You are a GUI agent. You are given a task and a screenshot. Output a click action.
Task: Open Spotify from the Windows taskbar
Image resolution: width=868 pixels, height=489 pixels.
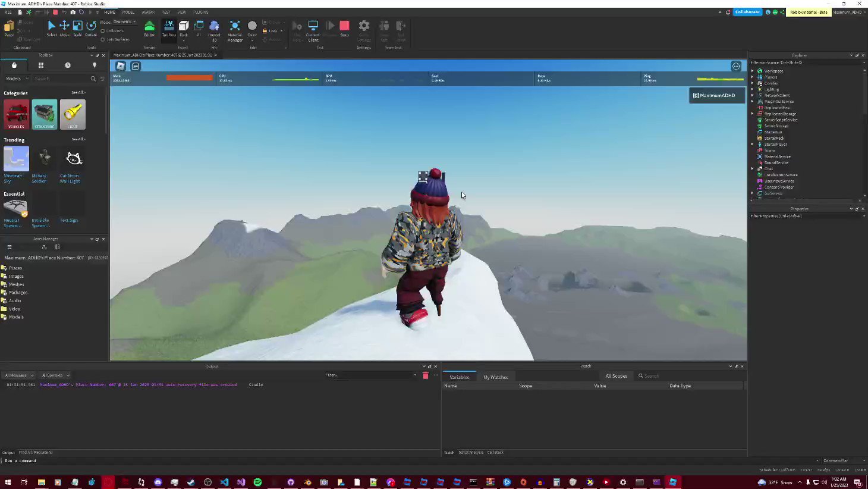(x=257, y=482)
